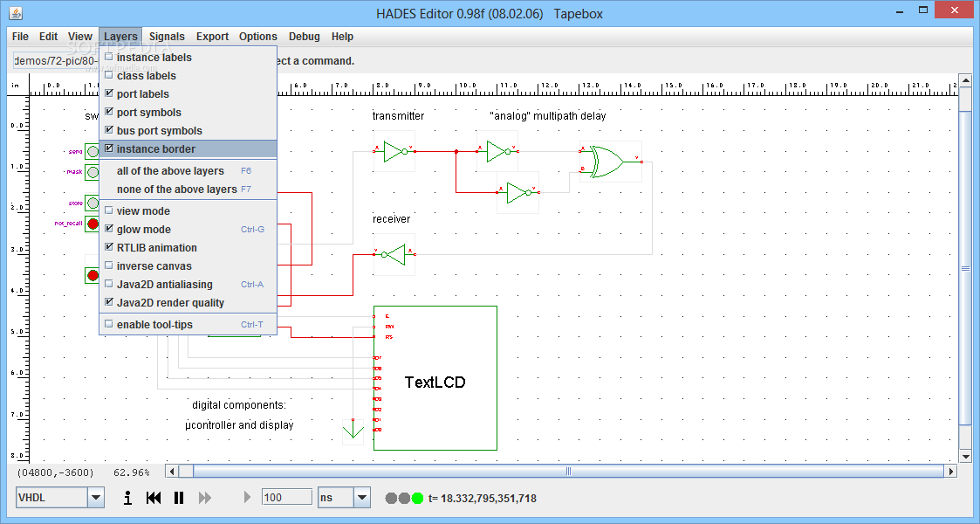Click the transmitter inverter gate
Image resolution: width=980 pixels, height=524 pixels.
pos(395,151)
